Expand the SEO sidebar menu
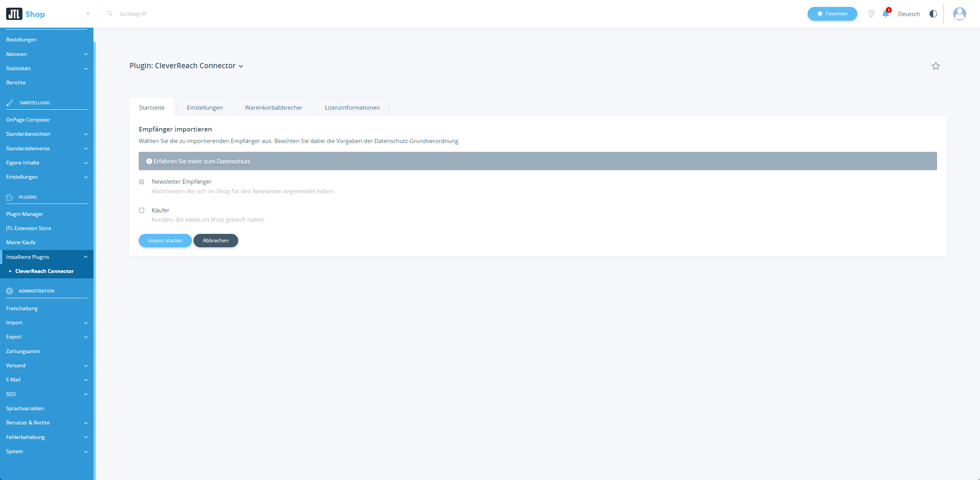This screenshot has height=480, width=980. [47, 394]
